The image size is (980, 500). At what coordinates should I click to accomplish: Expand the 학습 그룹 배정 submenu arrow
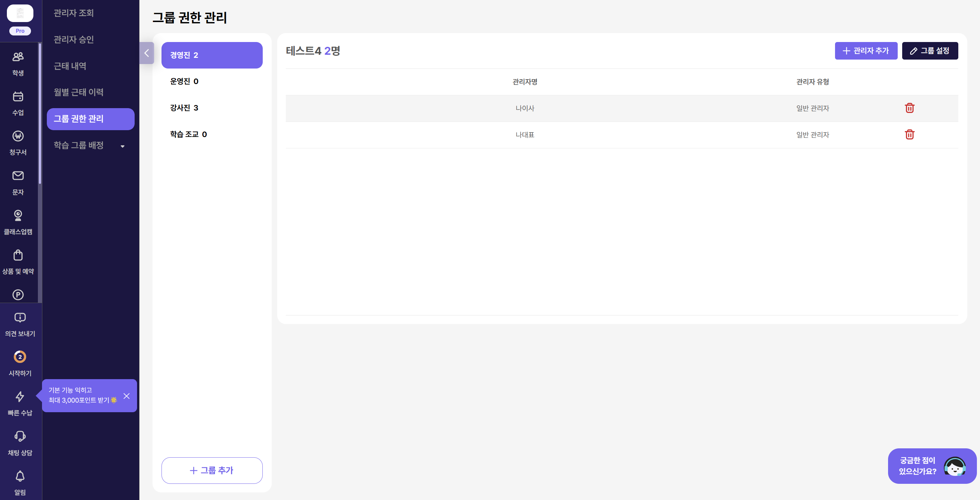(x=123, y=146)
